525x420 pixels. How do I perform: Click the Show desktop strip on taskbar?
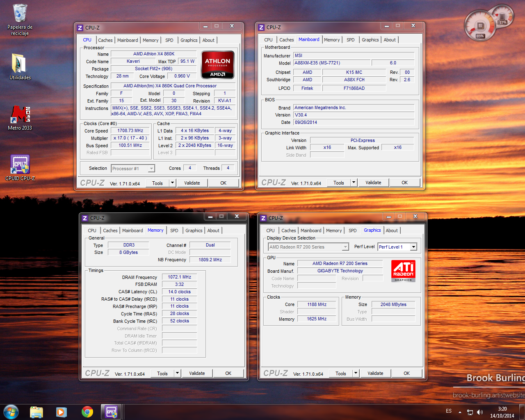[x=522, y=412]
